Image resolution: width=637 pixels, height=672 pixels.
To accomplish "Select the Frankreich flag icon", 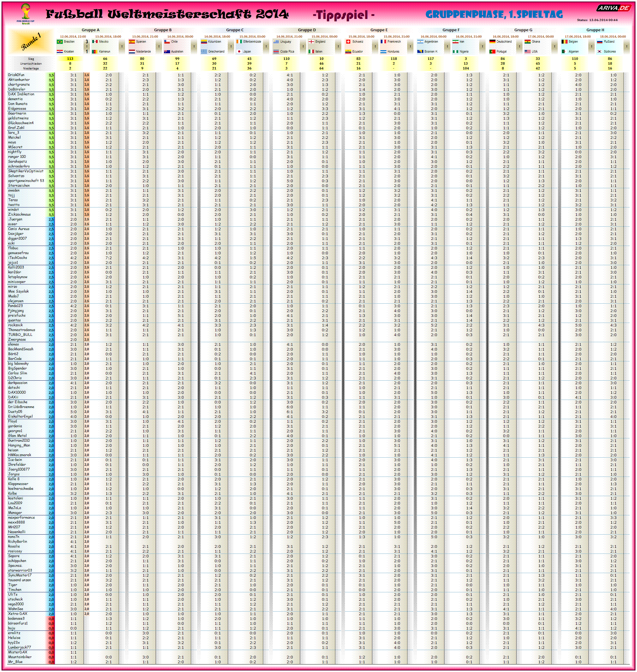I will [x=383, y=42].
